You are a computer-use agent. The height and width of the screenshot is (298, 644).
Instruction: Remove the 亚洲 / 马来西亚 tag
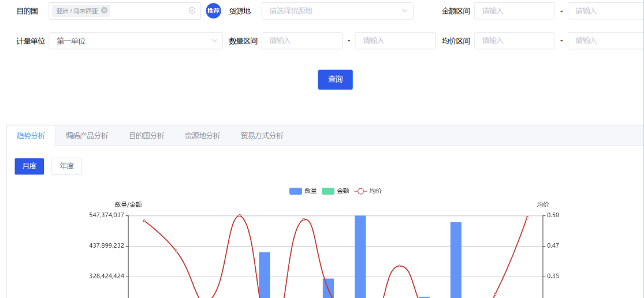[105, 10]
